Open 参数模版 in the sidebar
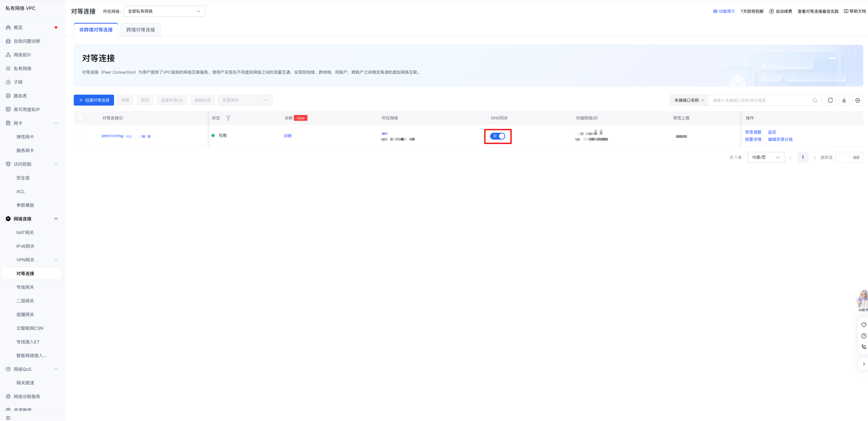The height and width of the screenshot is (421, 868). click(25, 205)
